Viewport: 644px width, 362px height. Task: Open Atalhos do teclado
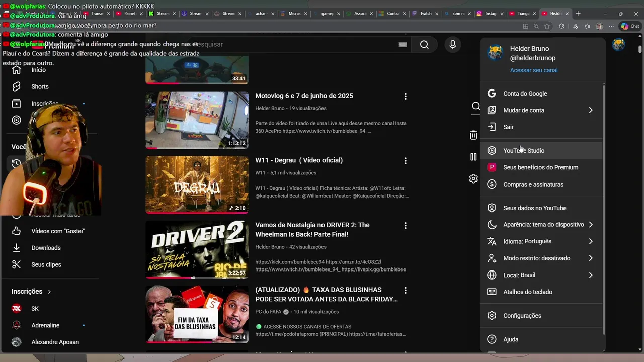542,292
